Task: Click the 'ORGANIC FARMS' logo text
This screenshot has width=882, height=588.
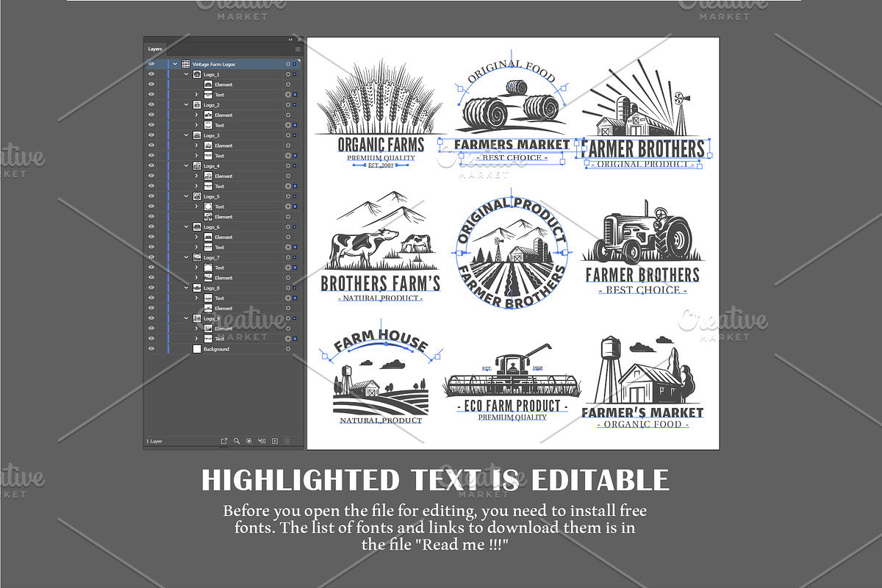Action: [x=381, y=144]
